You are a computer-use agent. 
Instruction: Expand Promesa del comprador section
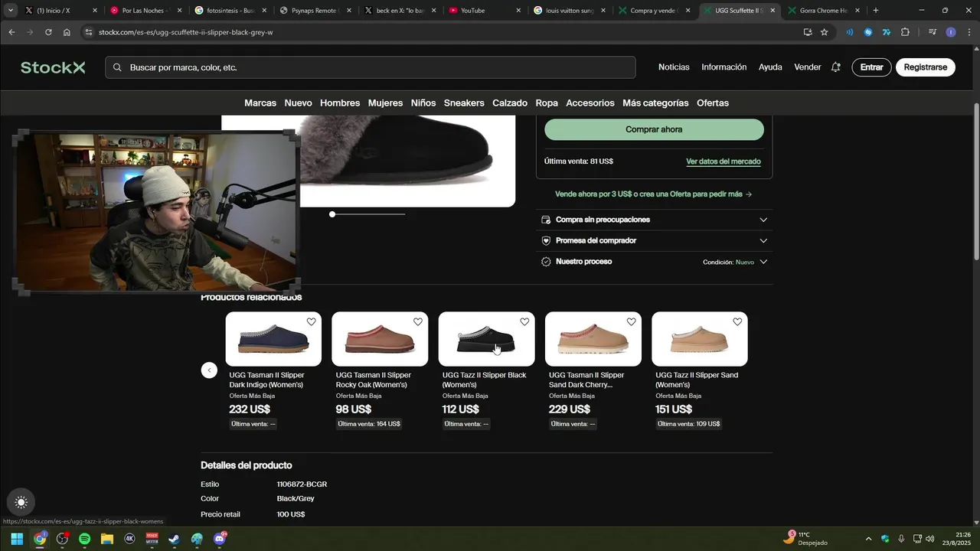(654, 240)
